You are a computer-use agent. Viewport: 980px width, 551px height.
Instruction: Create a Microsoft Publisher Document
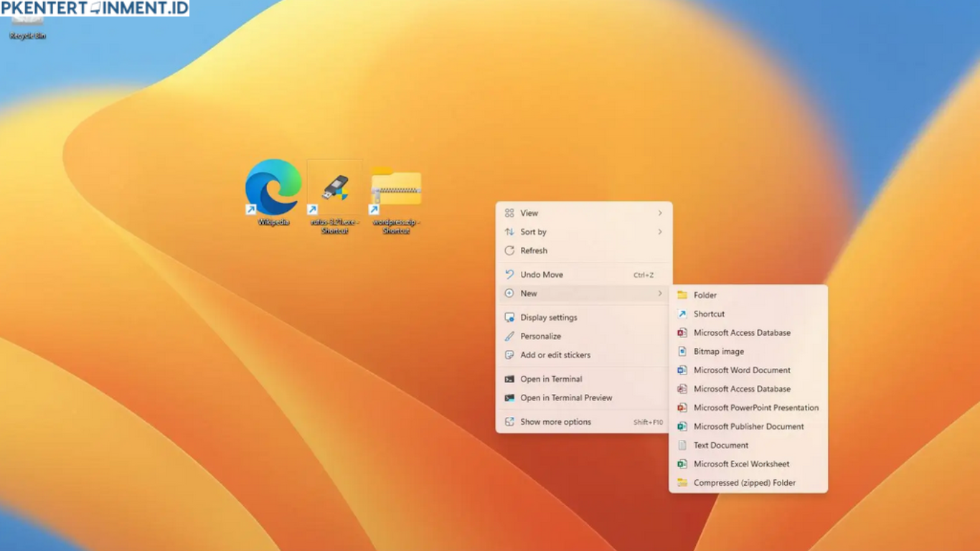pos(748,426)
